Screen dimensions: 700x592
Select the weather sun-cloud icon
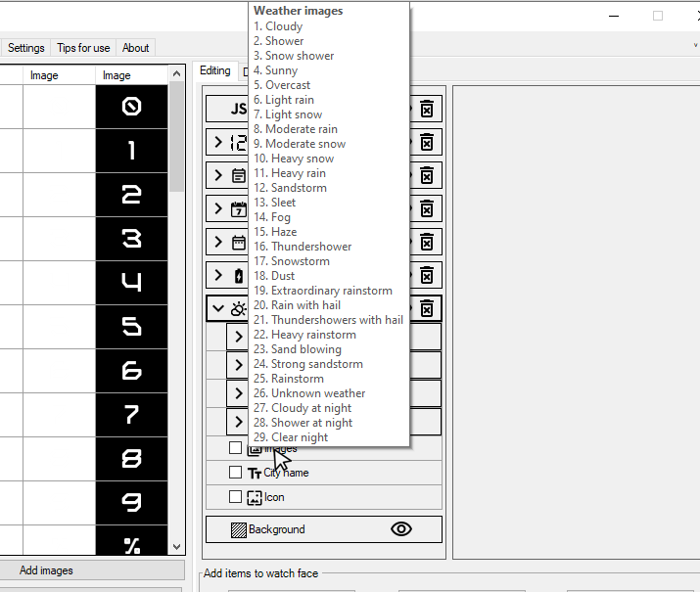pos(239,308)
